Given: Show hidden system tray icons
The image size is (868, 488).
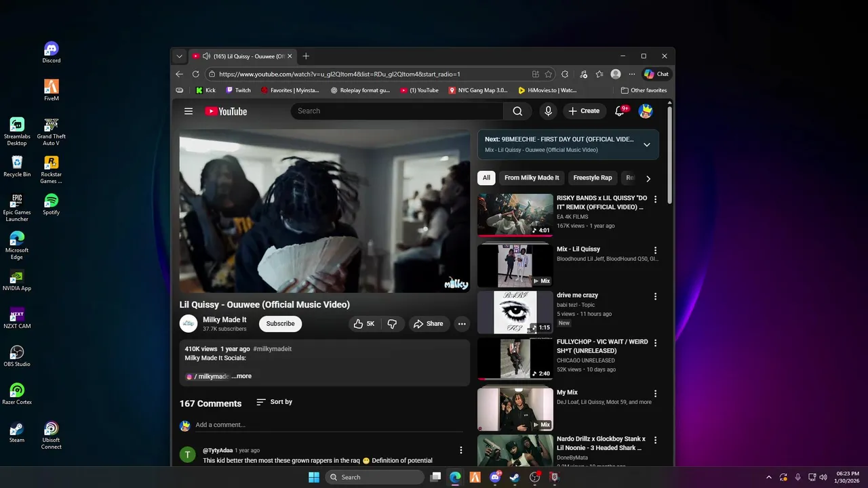Looking at the screenshot, I should click(x=769, y=477).
